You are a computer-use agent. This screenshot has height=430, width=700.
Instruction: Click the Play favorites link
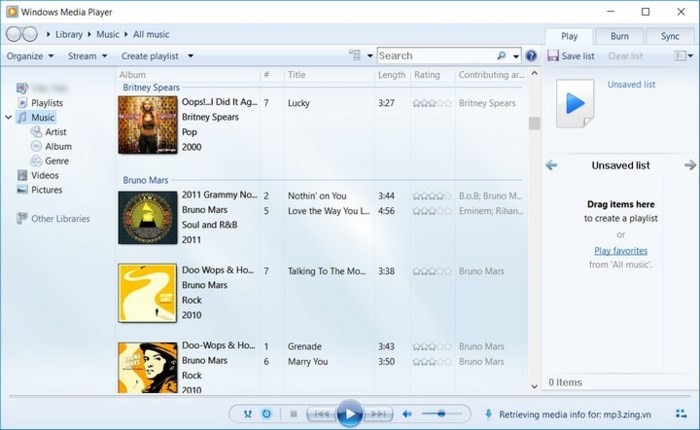pos(620,250)
